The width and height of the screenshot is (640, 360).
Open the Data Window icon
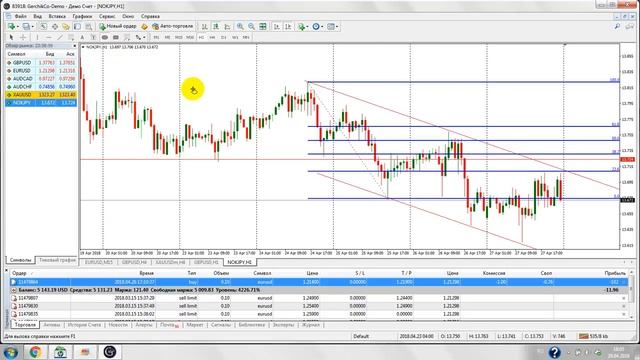pos(54,27)
